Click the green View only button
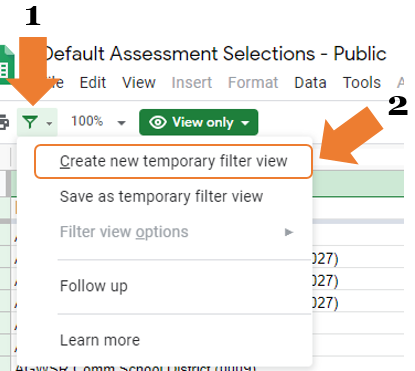 (199, 122)
